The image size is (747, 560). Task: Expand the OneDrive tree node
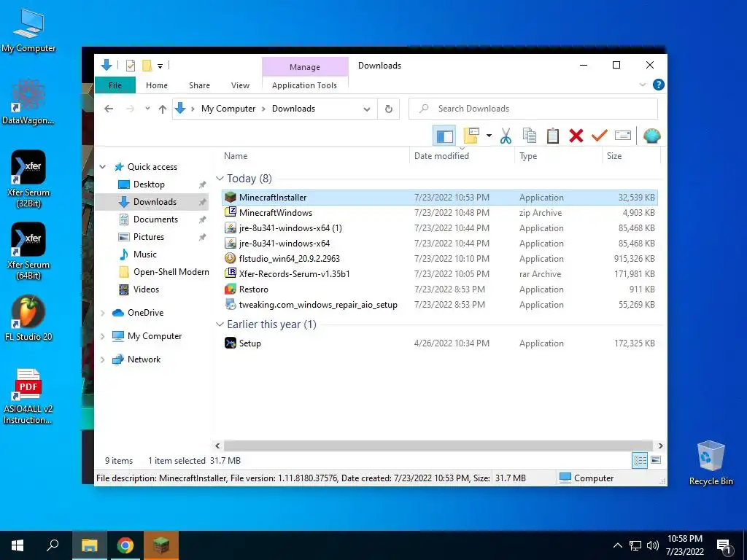[102, 313]
